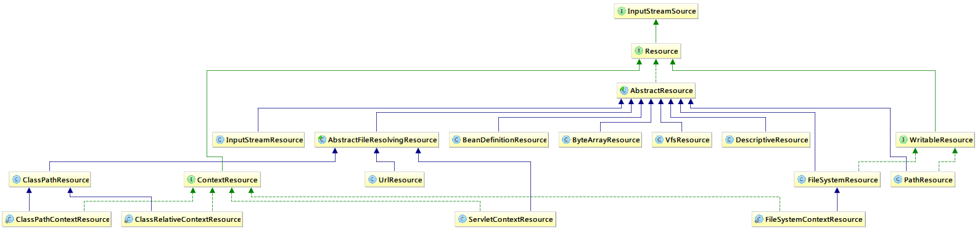Click the DescriptiveResource class icon
Screen dimensions: 980x236
tap(729, 140)
